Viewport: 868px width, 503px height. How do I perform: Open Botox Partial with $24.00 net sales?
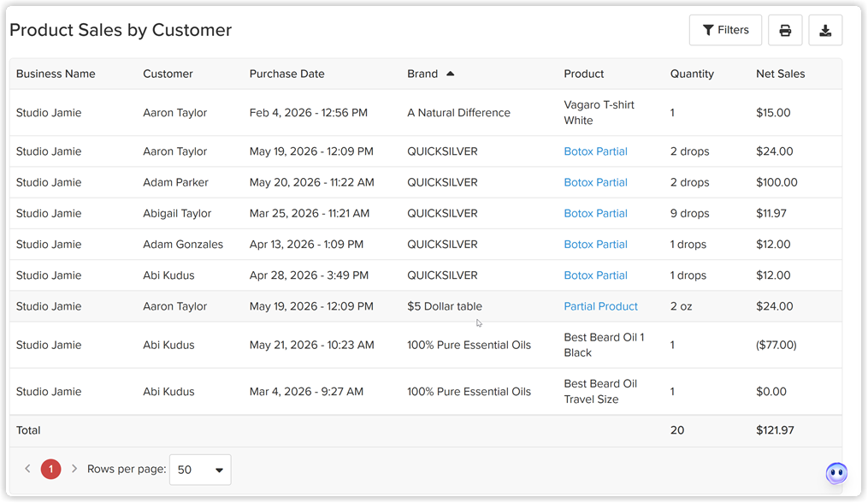pos(595,151)
